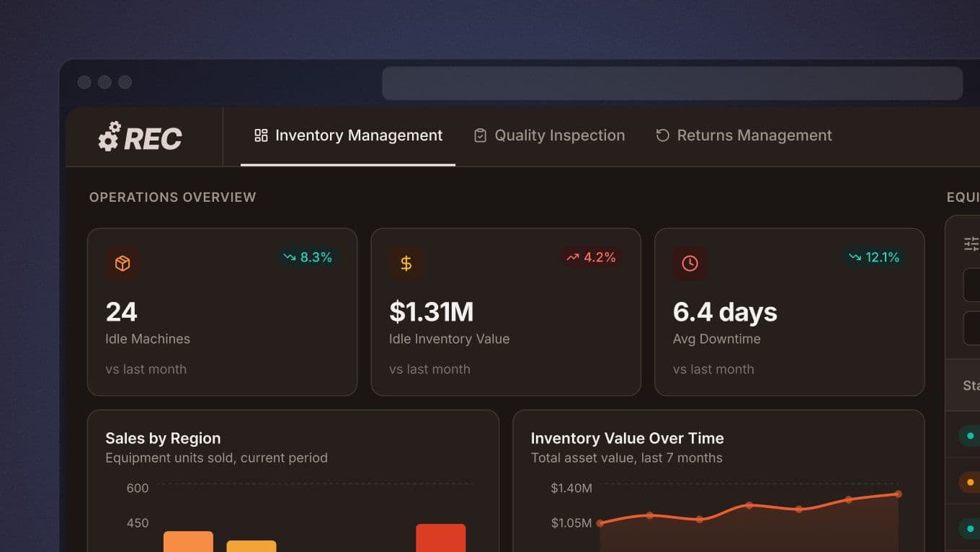
Task: Click the Quality Inspection clipboard icon
Action: click(x=480, y=135)
